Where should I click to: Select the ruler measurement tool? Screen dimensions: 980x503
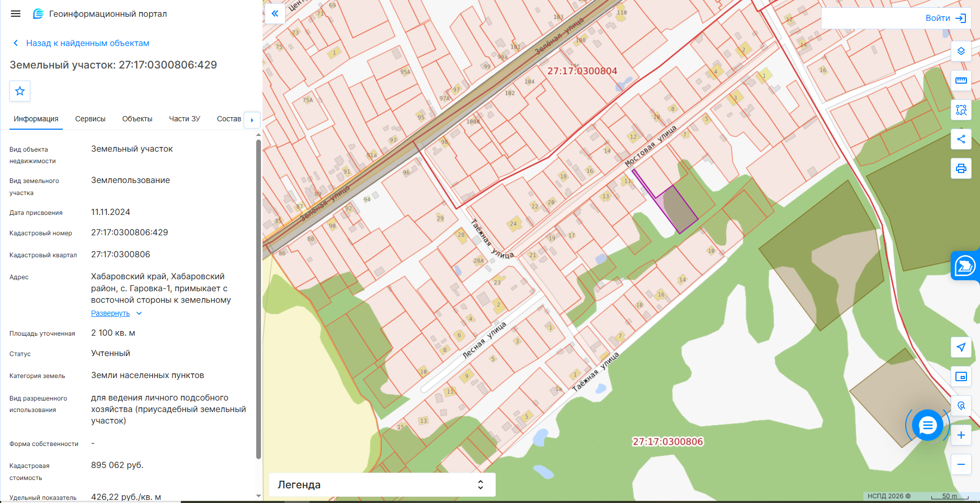(961, 81)
